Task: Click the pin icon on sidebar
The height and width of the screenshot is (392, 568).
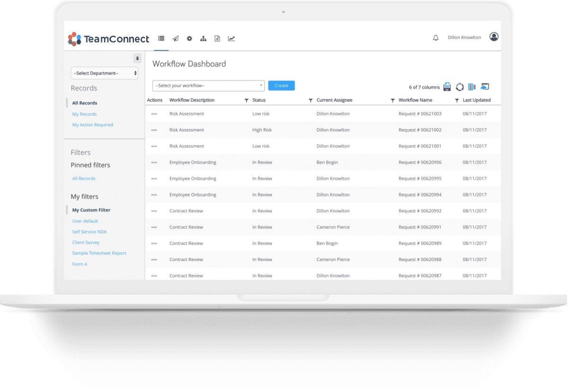Action: 137,59
